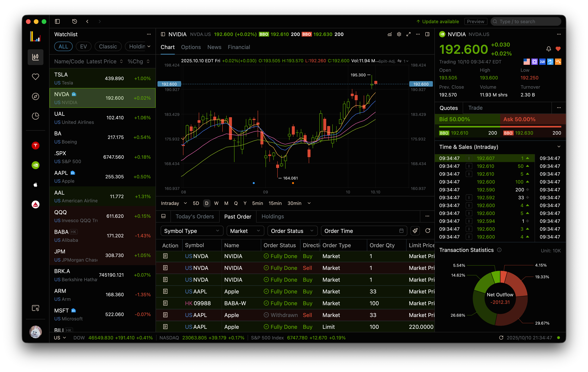Expand the Symbol Type filter dropdown

192,231
